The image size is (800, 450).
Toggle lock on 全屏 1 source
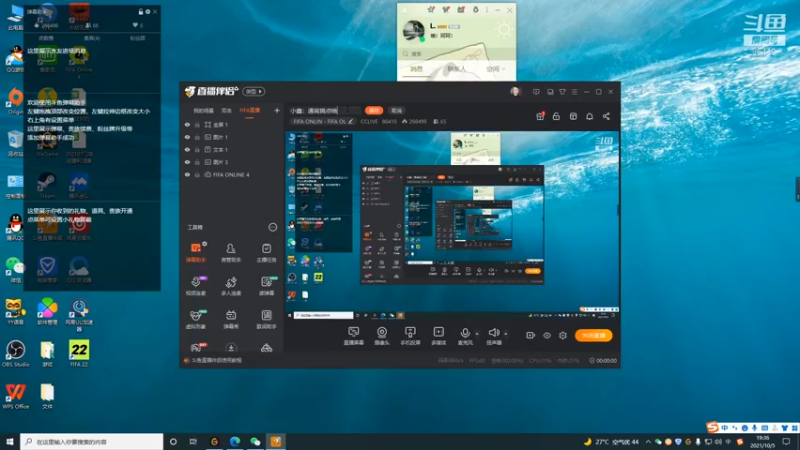click(x=197, y=124)
